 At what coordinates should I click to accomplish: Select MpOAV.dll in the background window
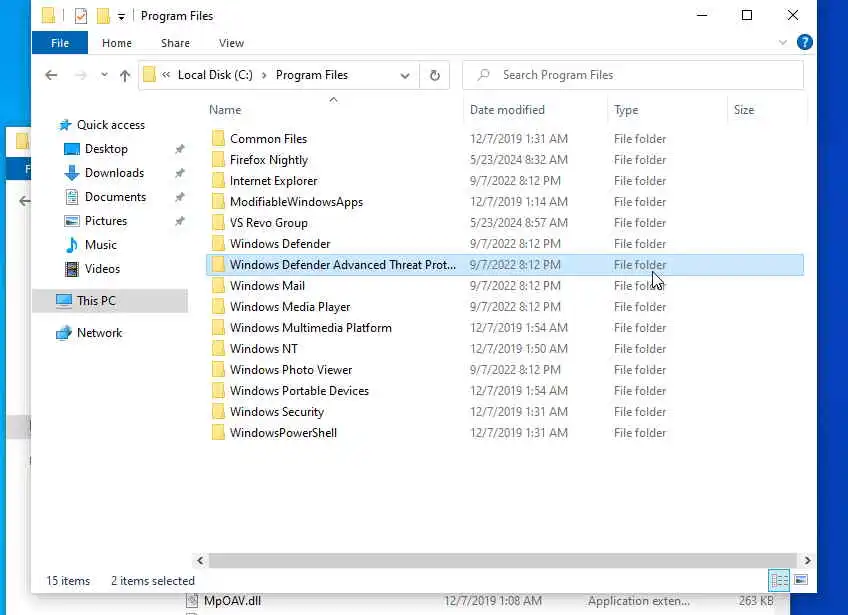point(233,601)
